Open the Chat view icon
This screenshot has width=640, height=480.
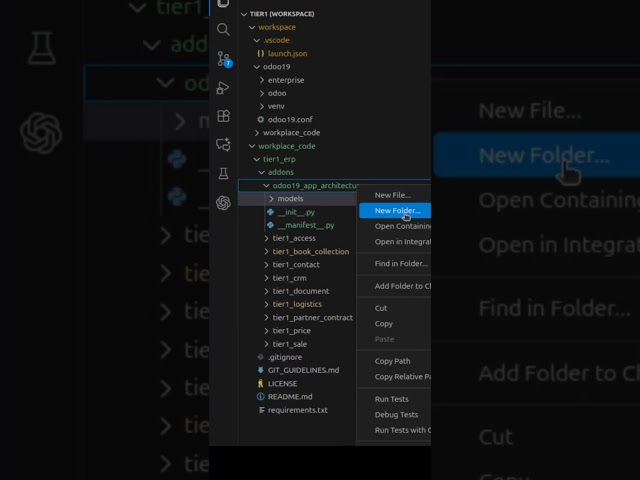pos(223,144)
